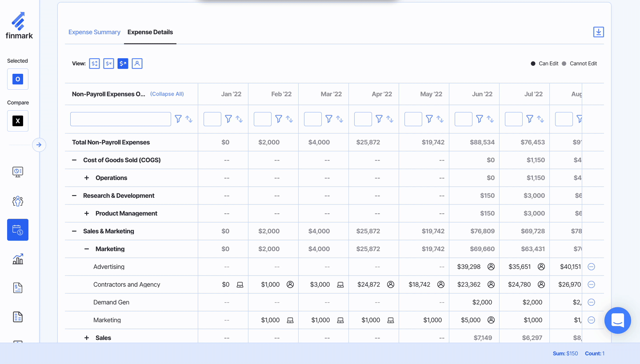
Task: Open options menu for Advertising row
Action: [x=591, y=267]
